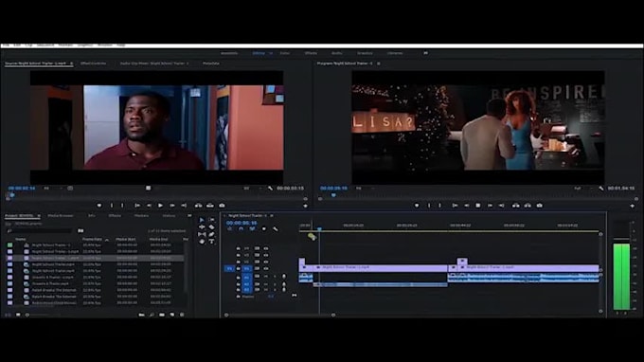
Task: Enable voice-over record on track A2
Action: pos(284,283)
